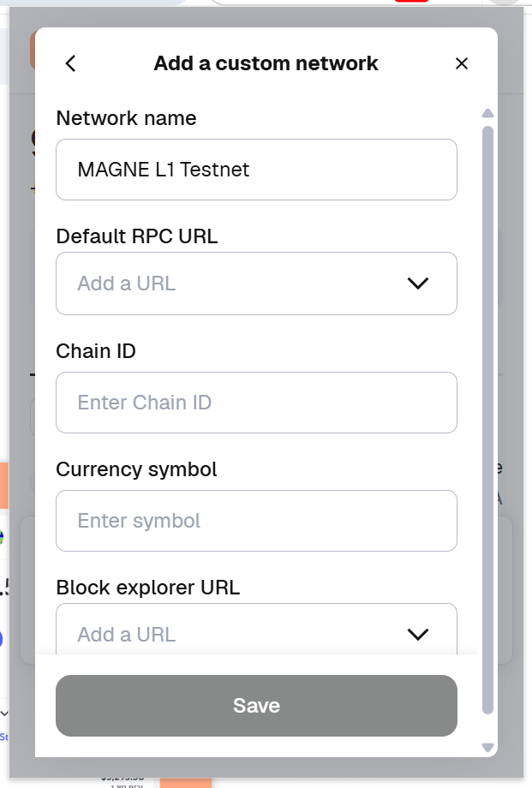Expand the Default RPC URL dropdown chevron
The image size is (532, 788).
417,284
